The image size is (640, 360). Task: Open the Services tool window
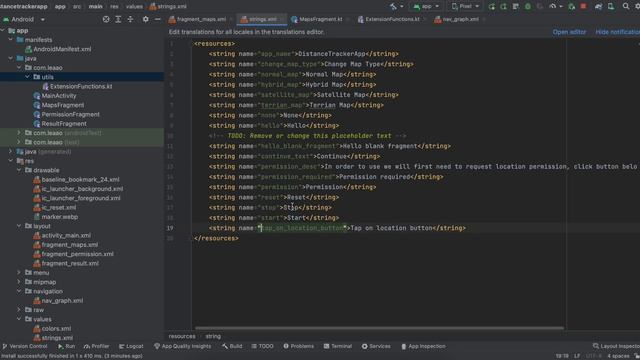(x=376, y=346)
